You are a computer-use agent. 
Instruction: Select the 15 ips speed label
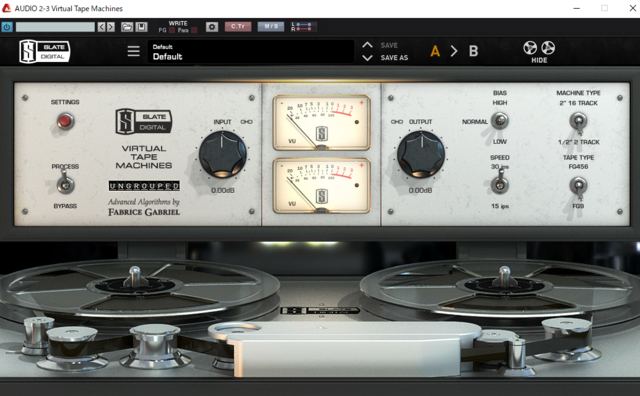500,206
